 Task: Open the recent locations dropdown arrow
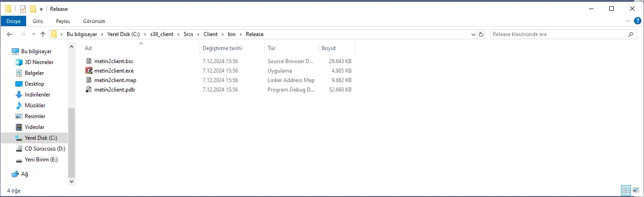coord(33,34)
